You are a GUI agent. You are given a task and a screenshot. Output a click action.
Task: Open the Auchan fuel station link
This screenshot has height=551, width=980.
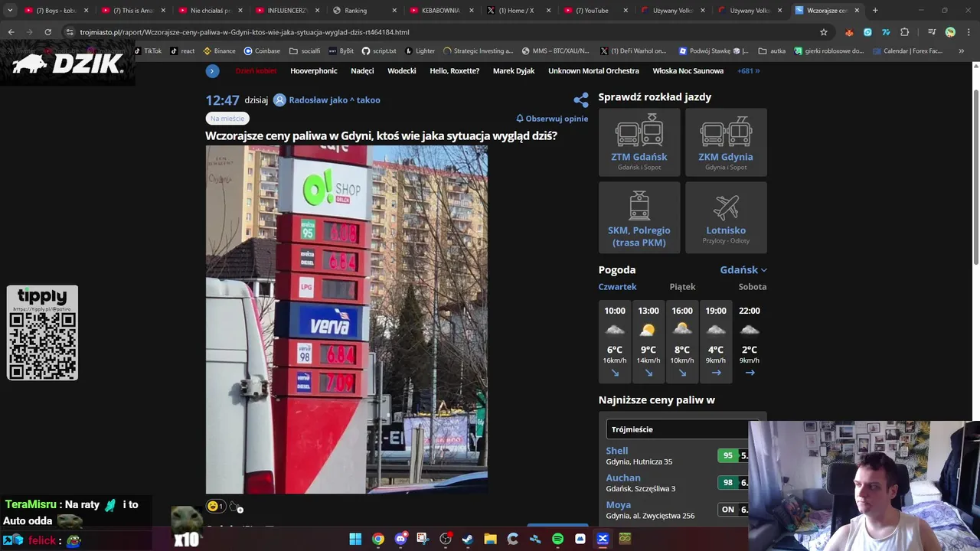(623, 478)
